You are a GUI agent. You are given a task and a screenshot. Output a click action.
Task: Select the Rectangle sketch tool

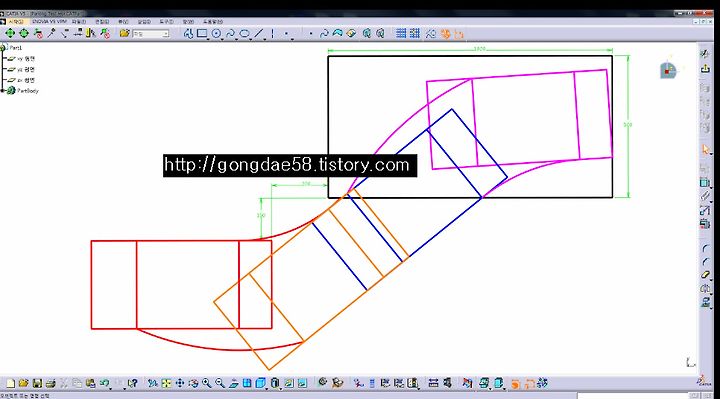click(202, 33)
